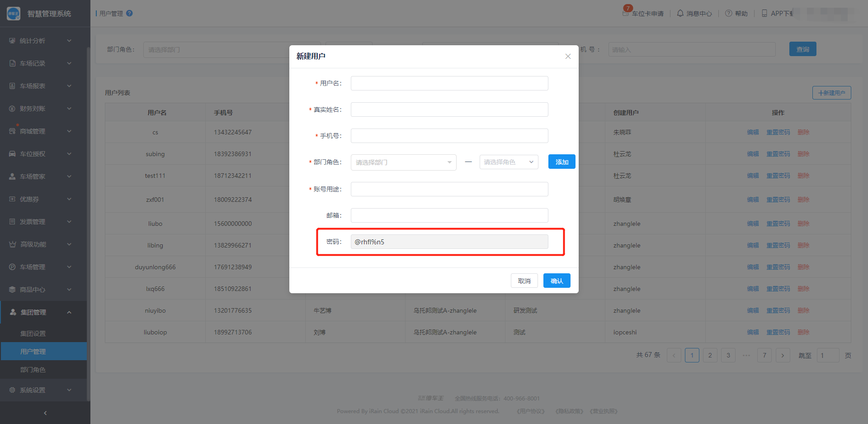Open the 隐私政策 footer link
The width and height of the screenshot is (868, 424).
pyautogui.click(x=569, y=411)
